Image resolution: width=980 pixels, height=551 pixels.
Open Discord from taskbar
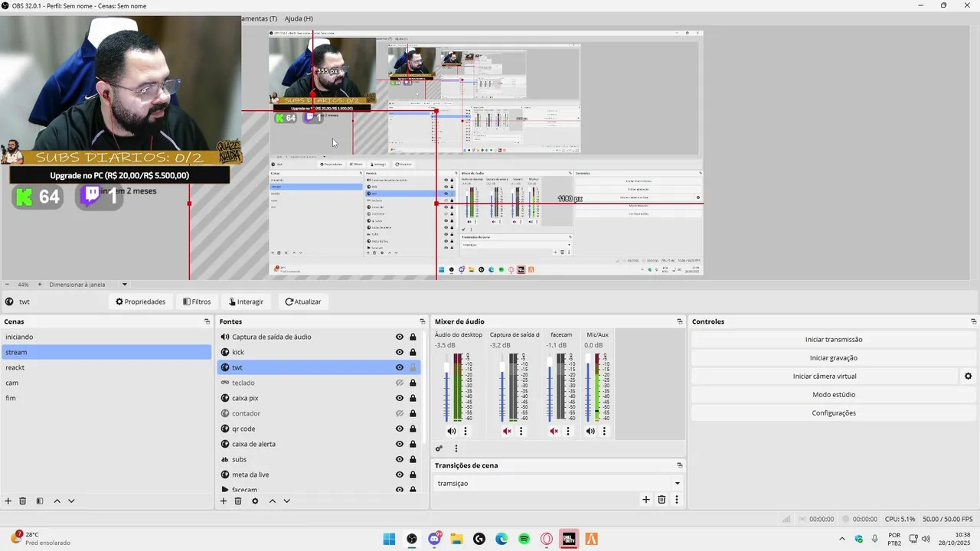435,539
